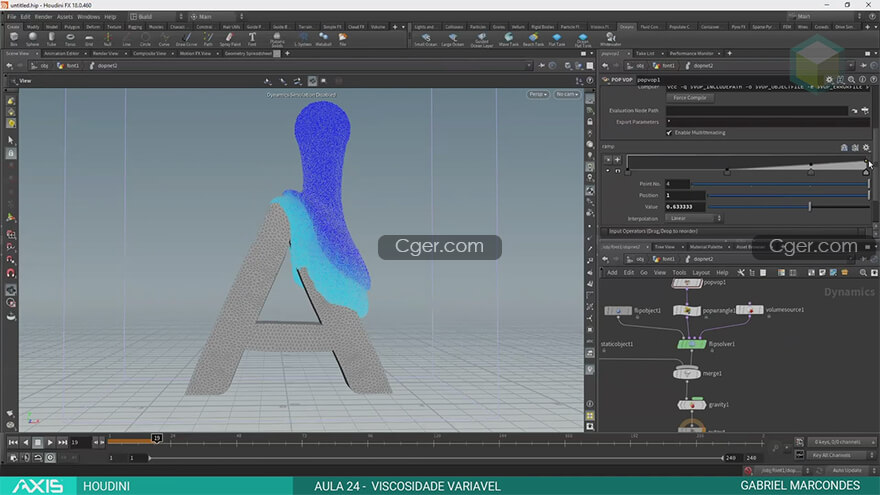Screen dimensions: 880x495
Task: Open the Main radial menu dropdown
Action: pos(216,17)
